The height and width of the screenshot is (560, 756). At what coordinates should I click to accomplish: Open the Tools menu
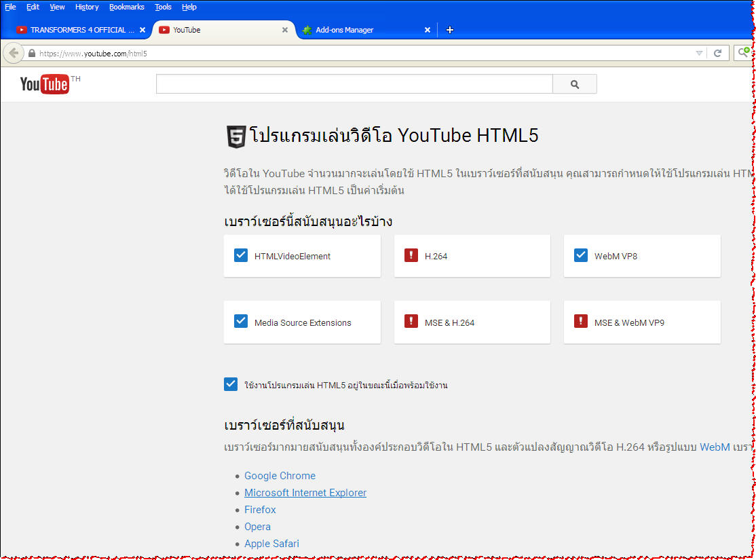[x=163, y=7]
